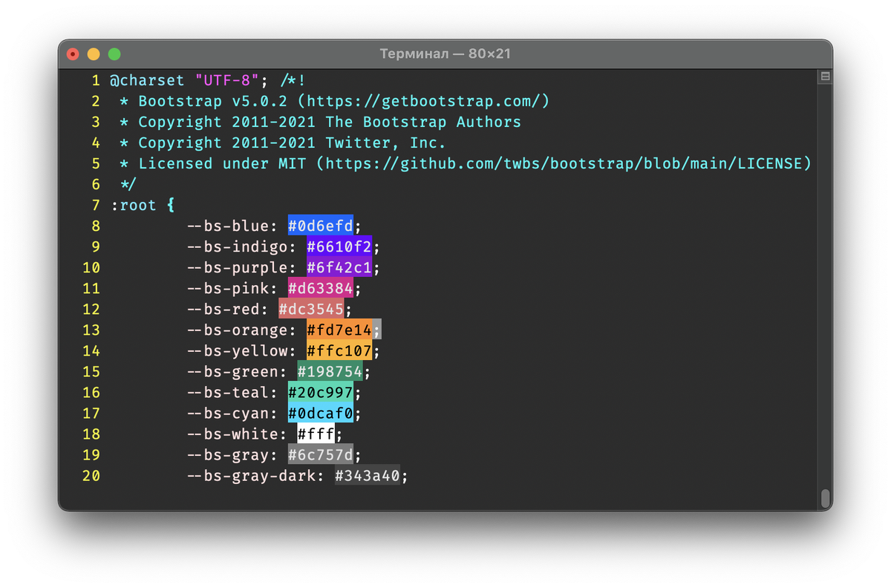Image resolution: width=891 pixels, height=588 pixels.
Task: Click line number 13 in the gutter
Action: pyautogui.click(x=91, y=330)
